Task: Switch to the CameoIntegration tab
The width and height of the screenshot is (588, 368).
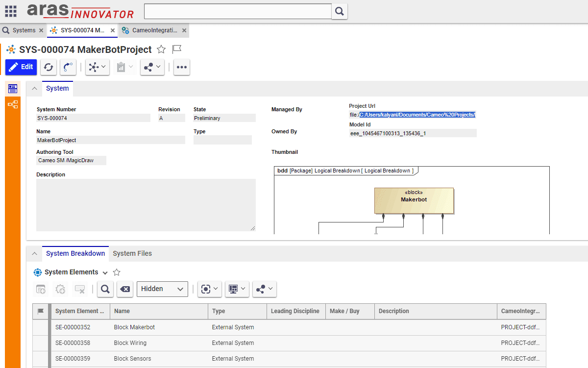Action: (154, 30)
